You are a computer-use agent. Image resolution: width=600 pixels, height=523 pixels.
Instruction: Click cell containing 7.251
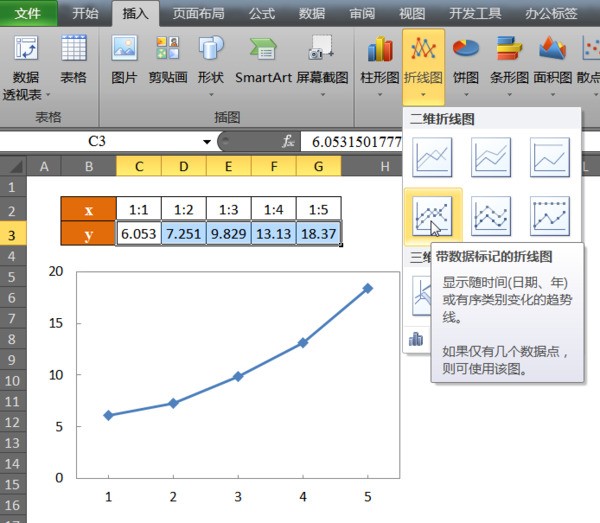(x=184, y=233)
